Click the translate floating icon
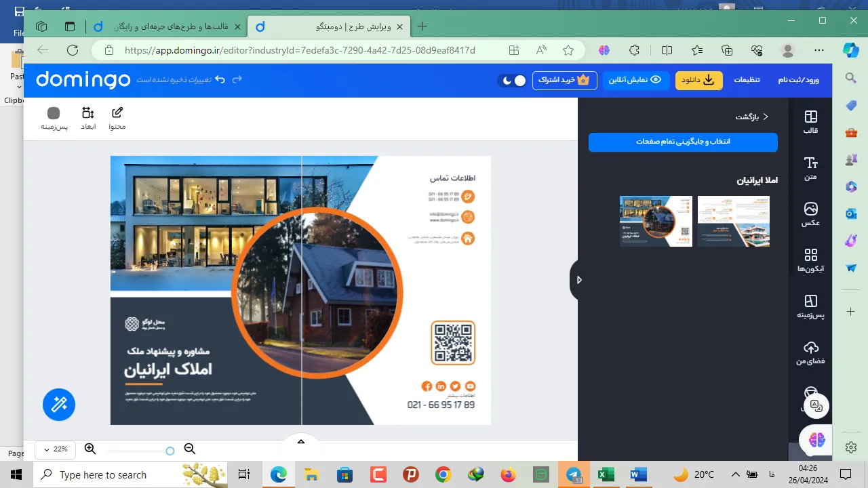868x488 pixels. 816,407
